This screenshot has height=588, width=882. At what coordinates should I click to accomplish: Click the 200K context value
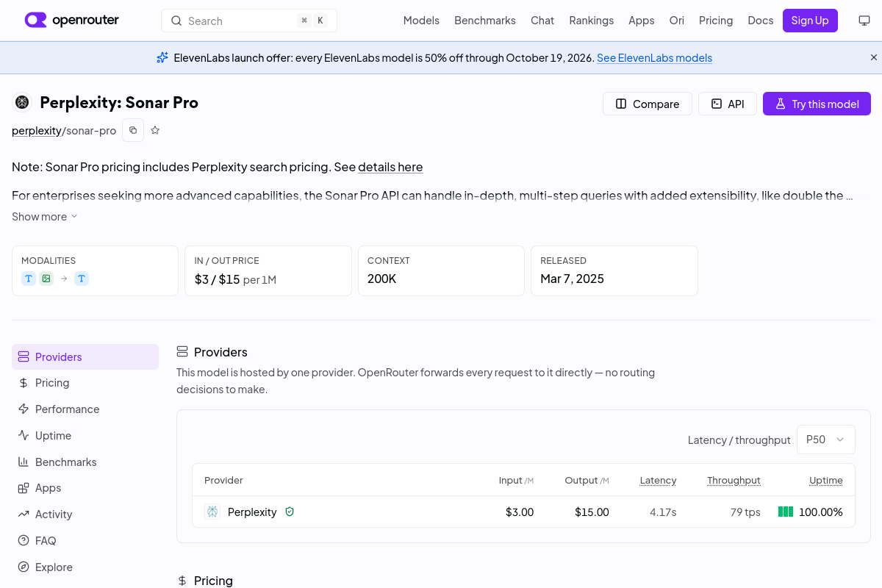point(381,279)
